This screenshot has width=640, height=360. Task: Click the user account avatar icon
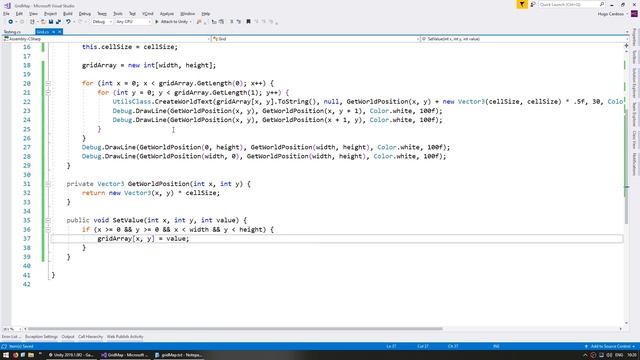click(x=634, y=14)
